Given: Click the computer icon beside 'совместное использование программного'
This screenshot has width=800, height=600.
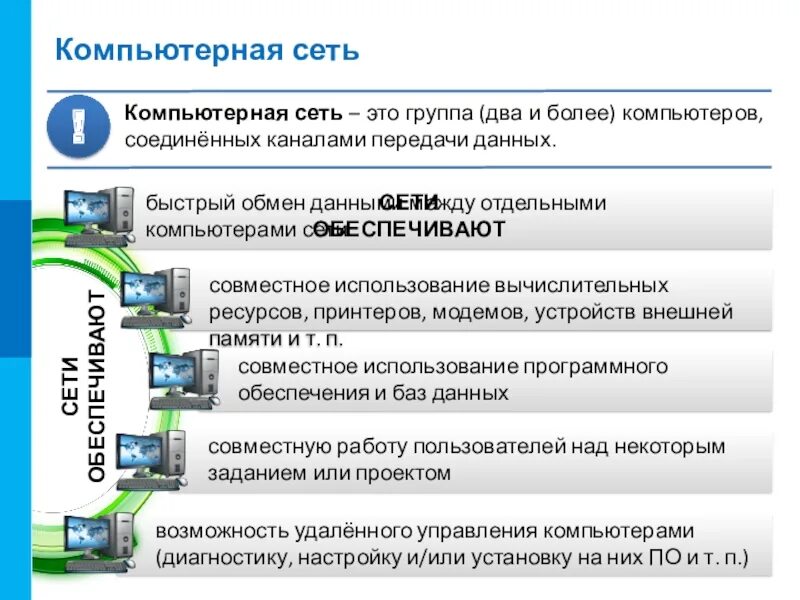Looking at the screenshot, I should pyautogui.click(x=184, y=379).
